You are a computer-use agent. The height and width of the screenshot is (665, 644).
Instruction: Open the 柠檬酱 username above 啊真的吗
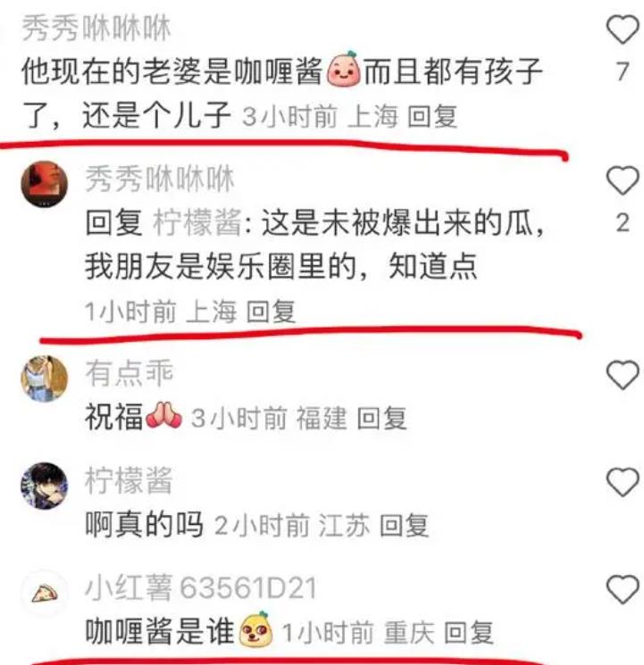tap(129, 480)
